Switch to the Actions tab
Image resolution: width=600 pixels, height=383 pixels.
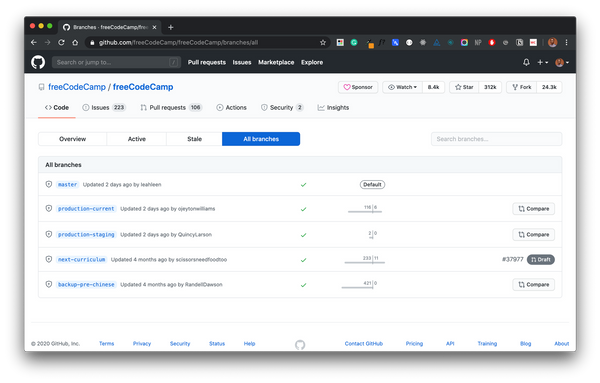(231, 108)
